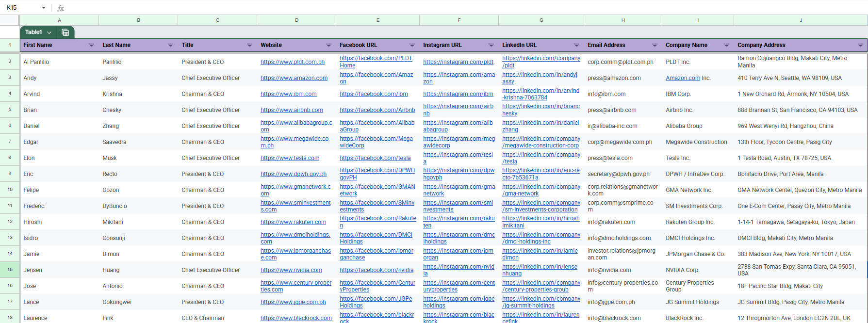
Task: Open the https://www.ibm.com link
Action: (x=289, y=94)
